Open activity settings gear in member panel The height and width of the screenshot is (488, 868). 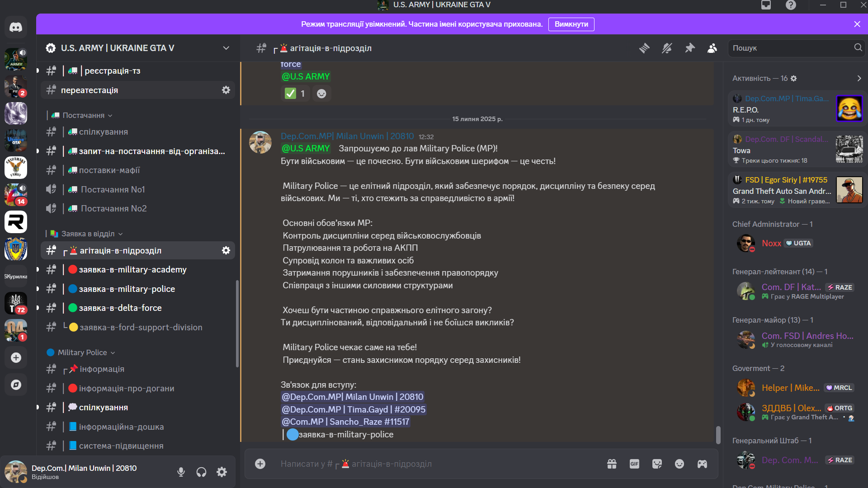(x=793, y=78)
